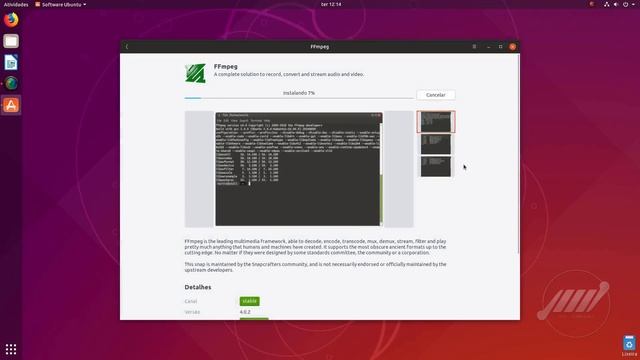
Task: Click the stable channel badge
Action: [249, 301]
